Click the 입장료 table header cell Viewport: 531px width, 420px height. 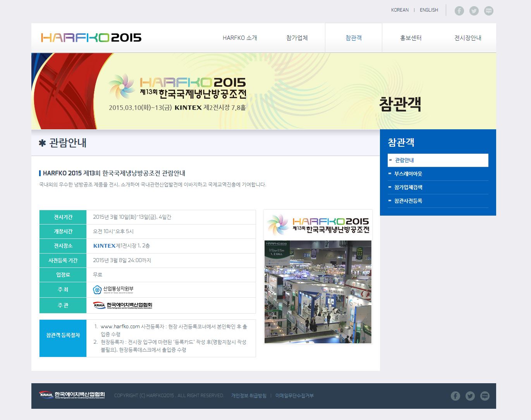pos(63,275)
